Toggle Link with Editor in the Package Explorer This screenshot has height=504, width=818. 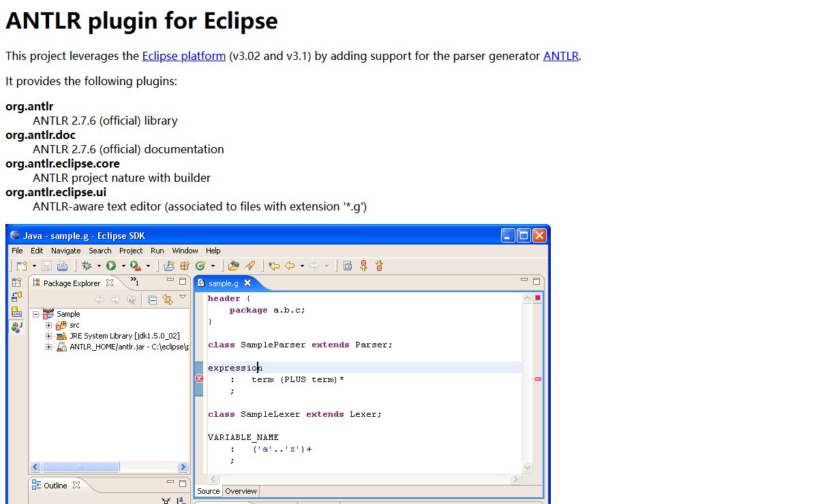(x=167, y=300)
